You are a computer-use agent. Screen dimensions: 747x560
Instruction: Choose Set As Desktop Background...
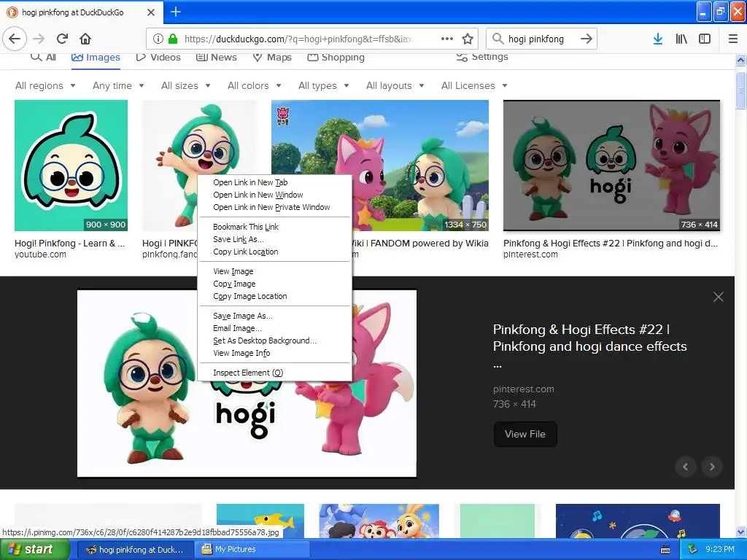[x=275, y=341]
